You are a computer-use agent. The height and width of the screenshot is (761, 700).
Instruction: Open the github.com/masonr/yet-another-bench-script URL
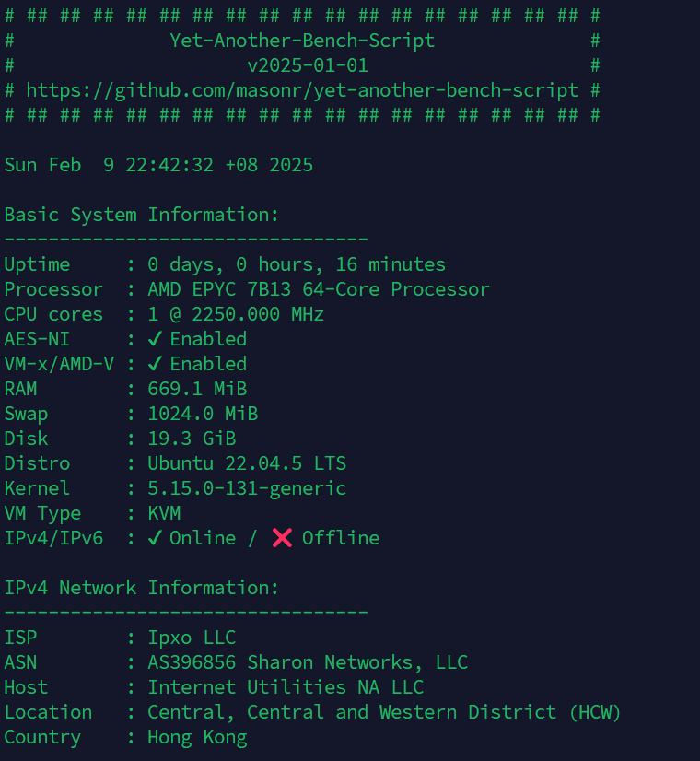(302, 90)
